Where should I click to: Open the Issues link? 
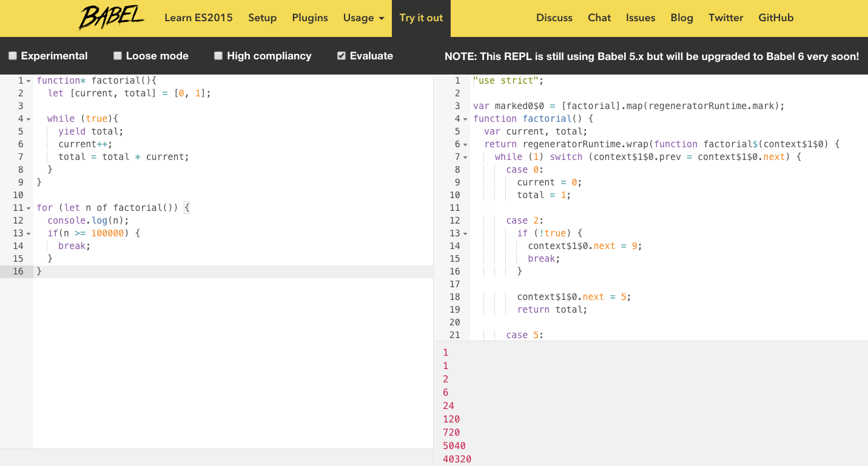[x=641, y=18]
